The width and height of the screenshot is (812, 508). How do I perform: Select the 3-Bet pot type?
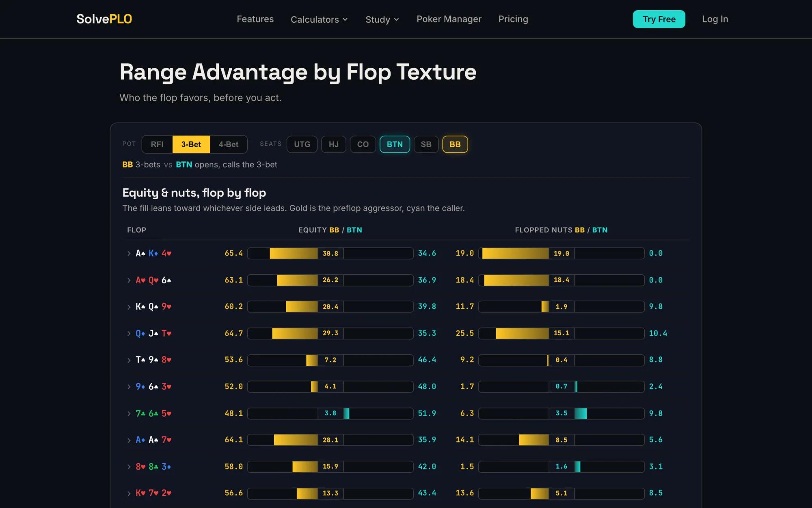click(x=191, y=144)
